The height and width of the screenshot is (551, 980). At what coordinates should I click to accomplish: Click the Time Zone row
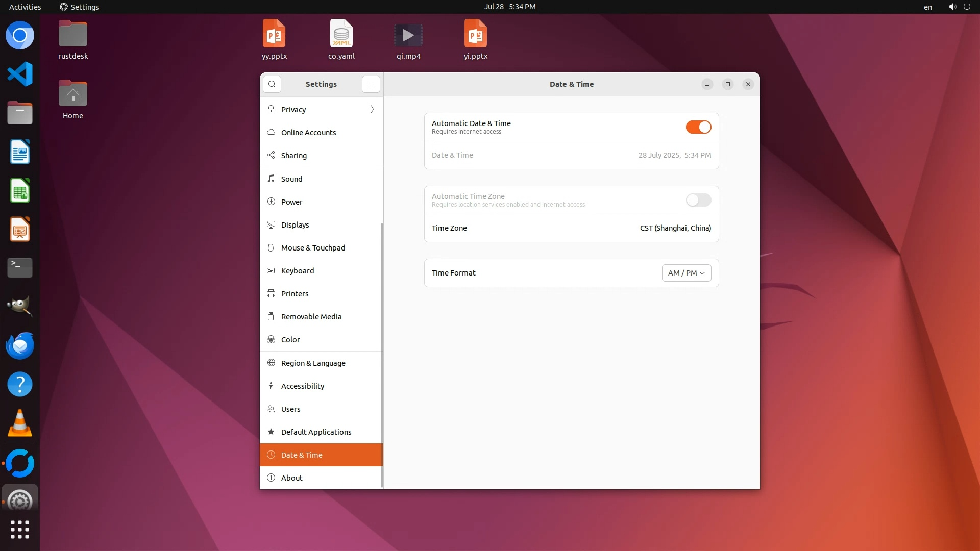pyautogui.click(x=571, y=228)
